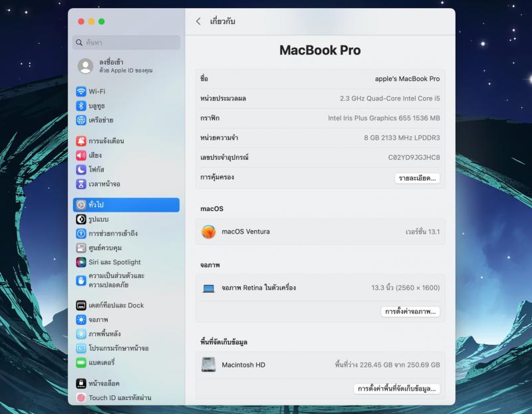Click macOS version 13.1 text

[423, 232]
